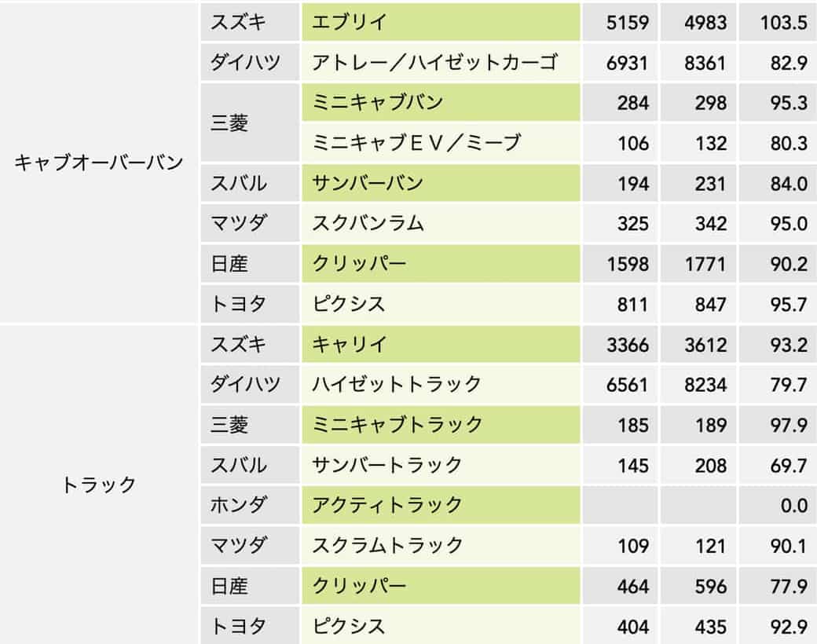This screenshot has width=817, height=644.
Task: Select the 103.5 percentage value
Action: point(783,22)
